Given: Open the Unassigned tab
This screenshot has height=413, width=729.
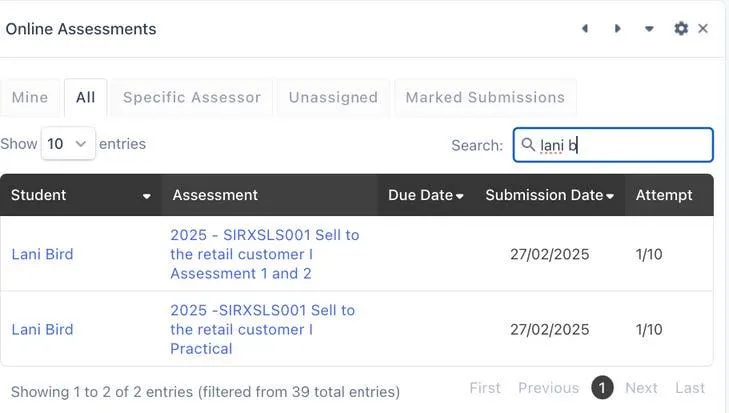Looking at the screenshot, I should click(x=333, y=98).
